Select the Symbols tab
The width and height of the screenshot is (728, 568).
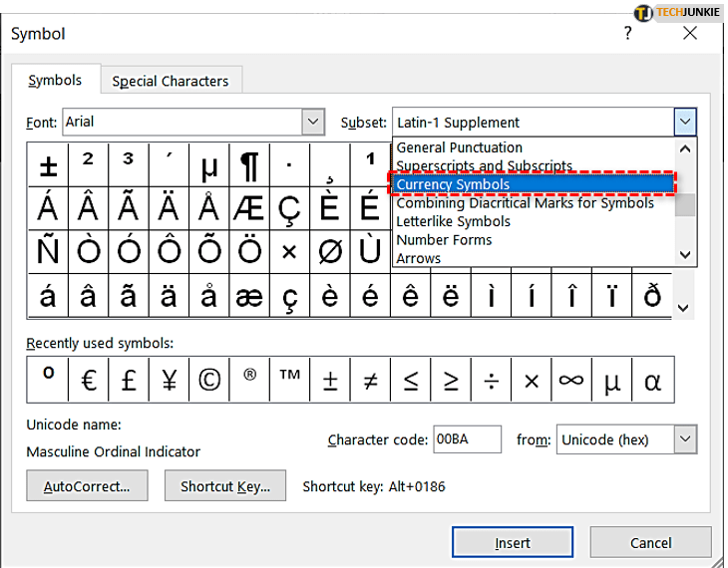point(56,81)
